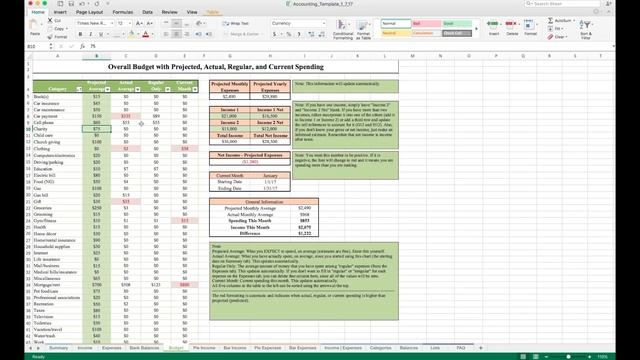The height and width of the screenshot is (360, 640).
Task: Click the Clear eraser icon
Action: pos(550,37)
